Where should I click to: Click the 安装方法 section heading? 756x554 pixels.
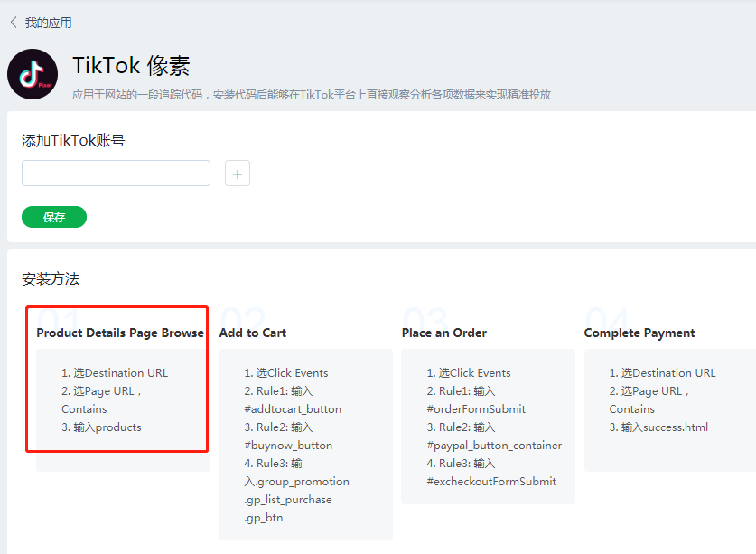click(51, 279)
